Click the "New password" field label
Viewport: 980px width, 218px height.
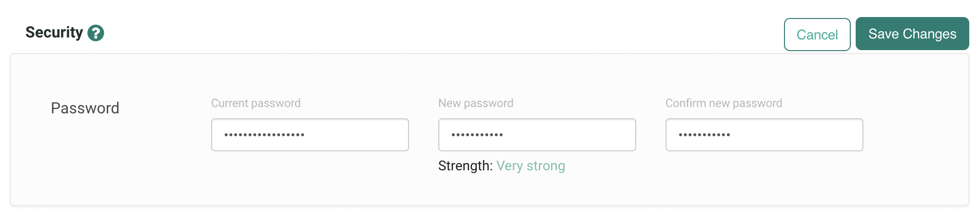pos(476,103)
